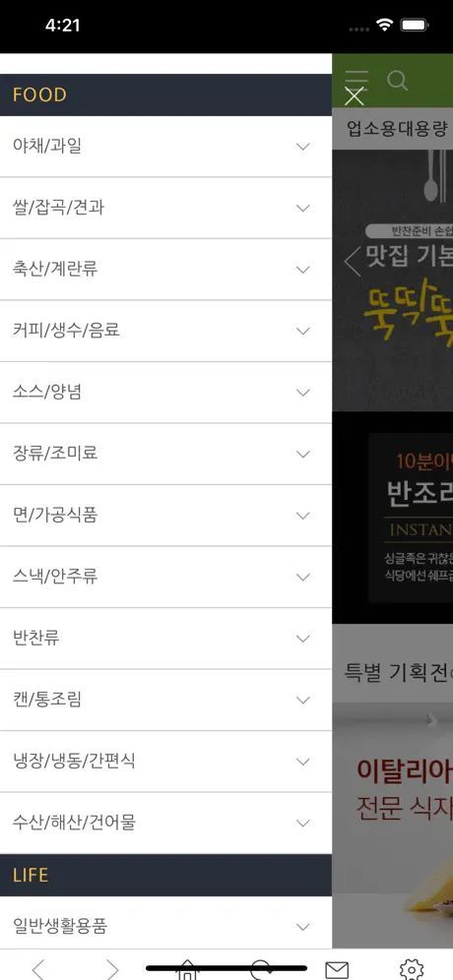
Task: Open the mail envelope icon
Action: point(337,970)
